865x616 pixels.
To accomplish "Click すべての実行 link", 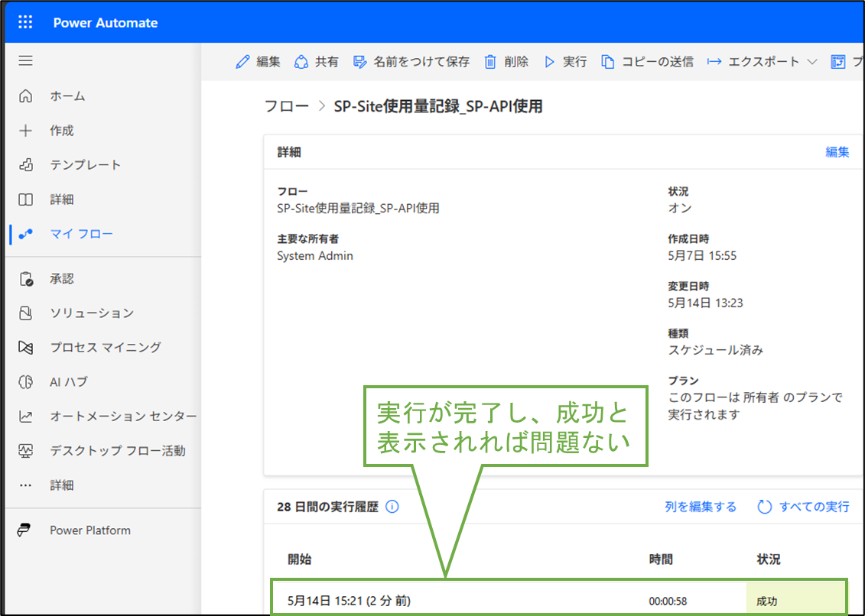I will (x=814, y=507).
